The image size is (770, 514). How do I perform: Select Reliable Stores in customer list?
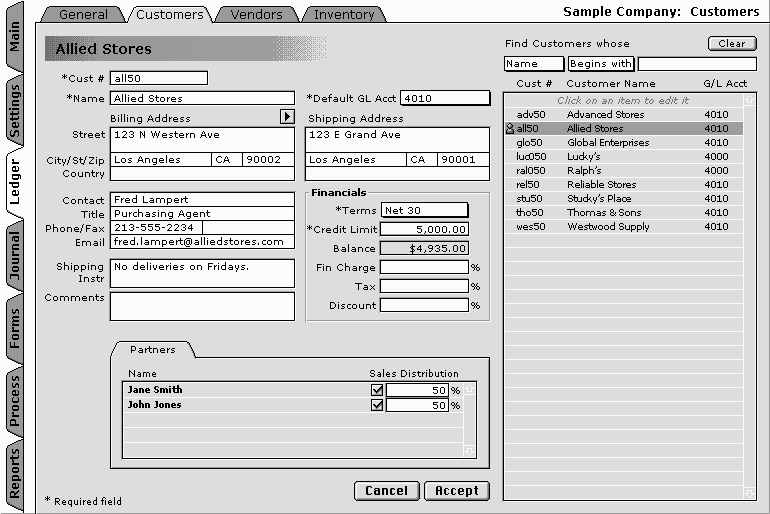tap(624, 185)
